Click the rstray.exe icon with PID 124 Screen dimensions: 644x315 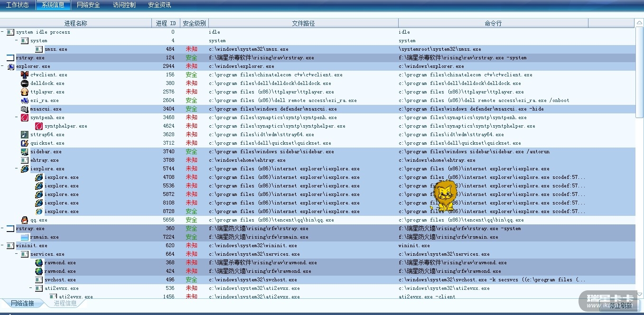tap(10, 58)
